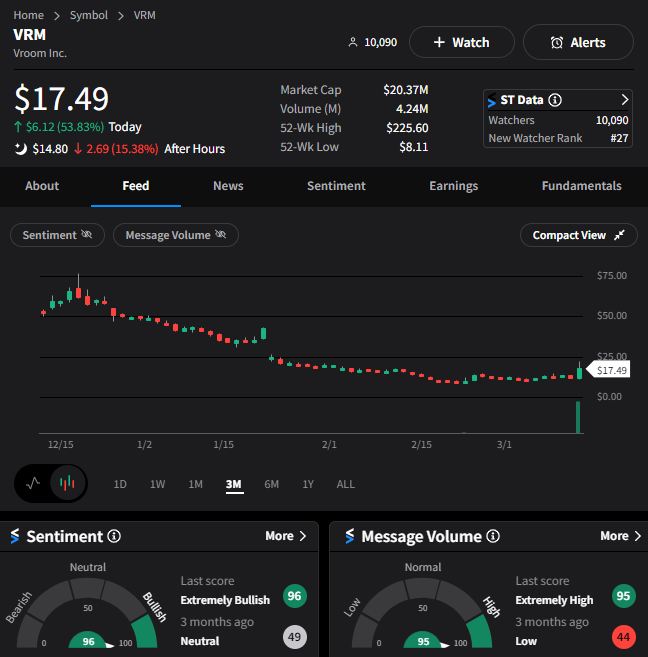Viewport: 648px width, 657px height.
Task: Go to Symbol in the breadcrumb
Action: pyautogui.click(x=89, y=15)
